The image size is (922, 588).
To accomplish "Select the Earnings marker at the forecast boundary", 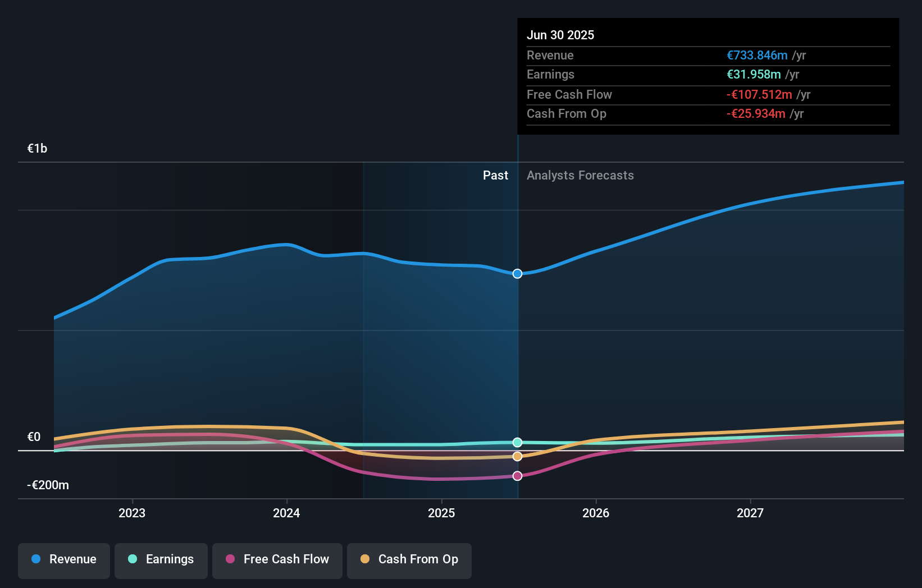I will point(517,442).
